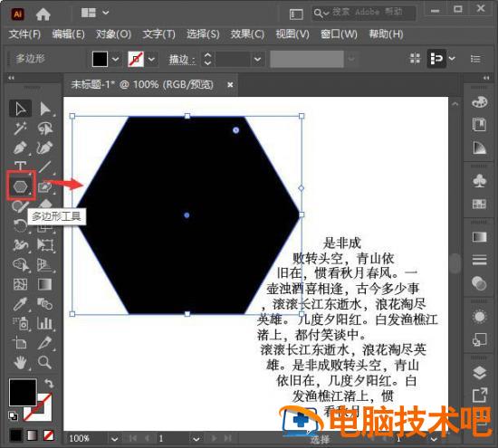Click the 描边 stroke link
The image size is (498, 448).
coord(182,60)
